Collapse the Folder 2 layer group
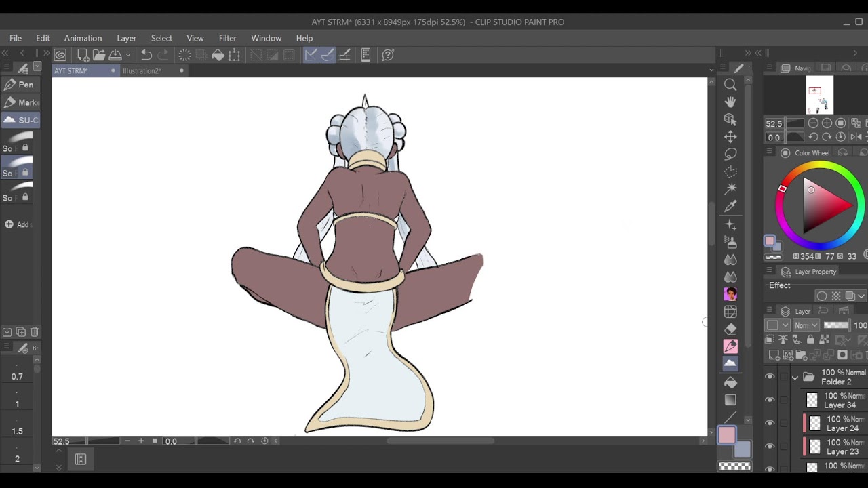This screenshot has width=868, height=488. tap(795, 377)
